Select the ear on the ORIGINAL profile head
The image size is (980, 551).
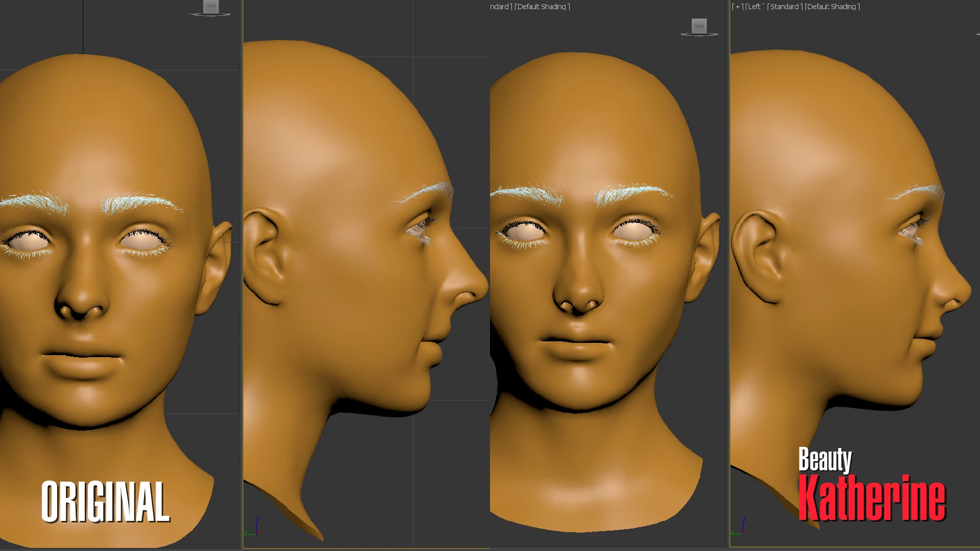[x=264, y=255]
